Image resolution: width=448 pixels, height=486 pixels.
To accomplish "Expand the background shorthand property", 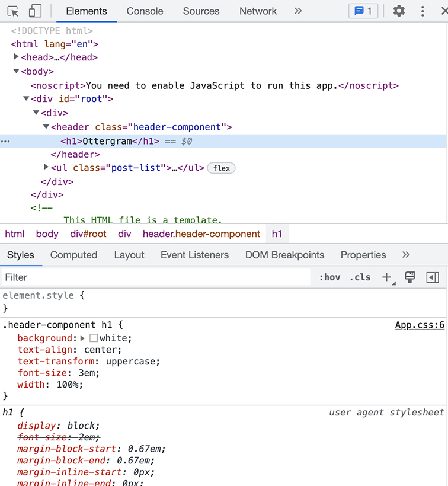I will [83, 338].
